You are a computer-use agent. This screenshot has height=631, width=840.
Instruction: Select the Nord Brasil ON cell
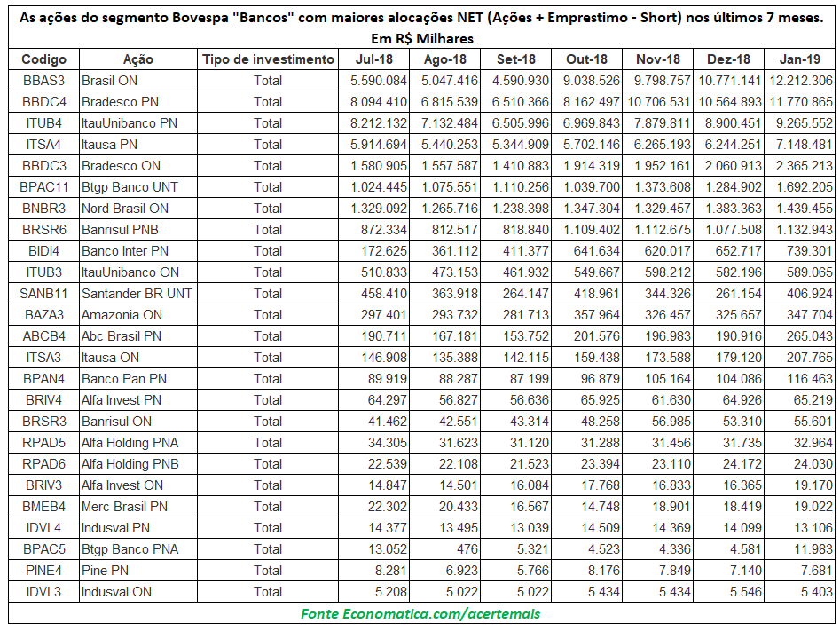point(138,209)
